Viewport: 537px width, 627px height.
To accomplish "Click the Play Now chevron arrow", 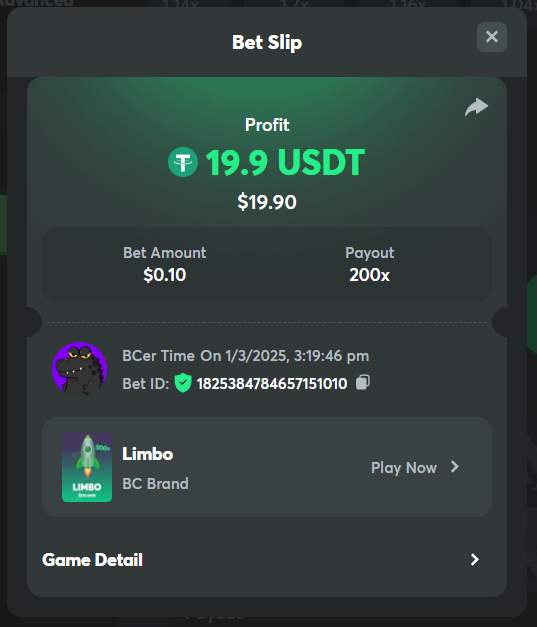I will pos(455,467).
